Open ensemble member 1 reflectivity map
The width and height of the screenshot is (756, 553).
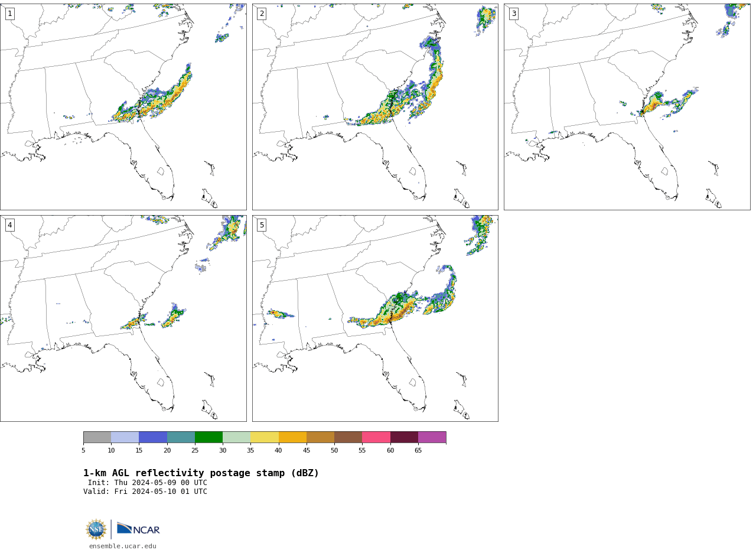[x=123, y=107]
